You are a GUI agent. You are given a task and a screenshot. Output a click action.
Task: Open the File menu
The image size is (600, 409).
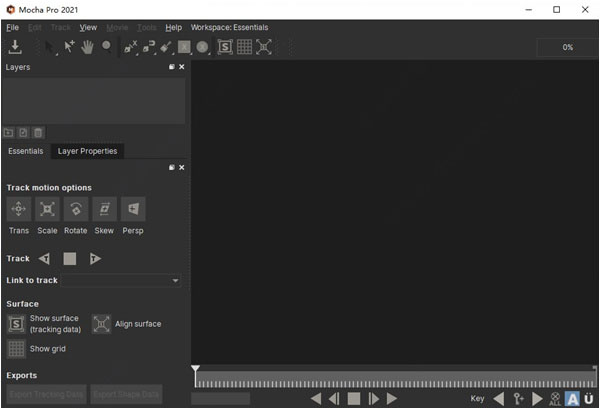(x=12, y=28)
